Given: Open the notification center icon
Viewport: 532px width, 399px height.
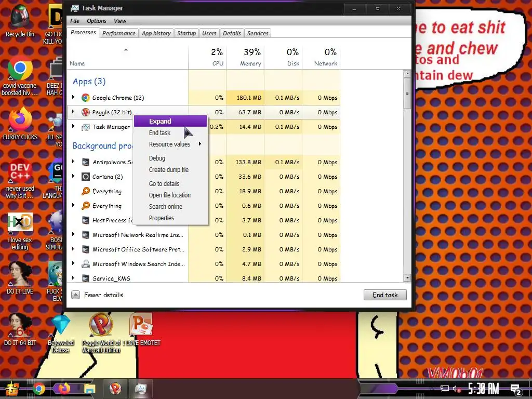Looking at the screenshot, I should (x=515, y=389).
